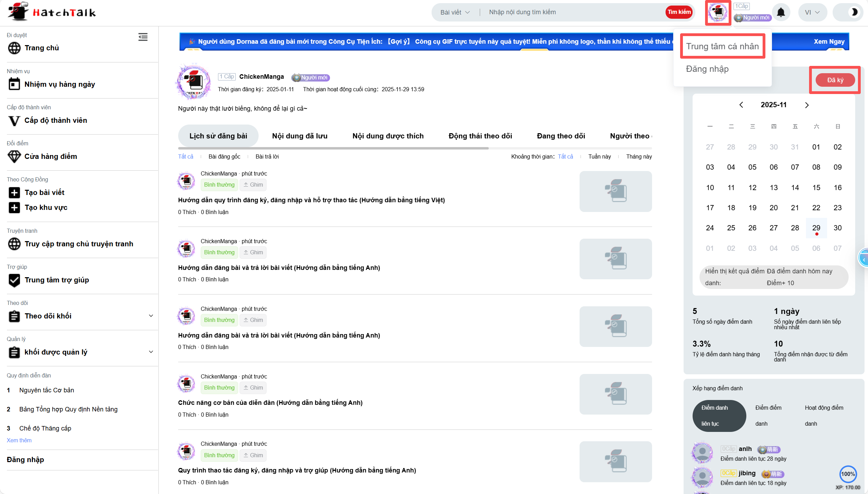Click the Xem thêm link

(x=19, y=440)
